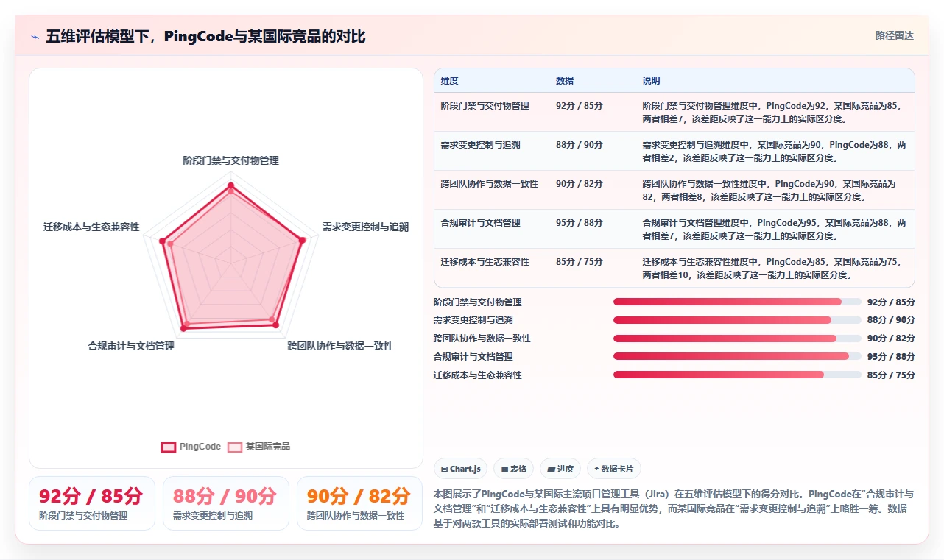Click the description paragraph below tags
Viewport: 944px width, 560px height.
click(674, 508)
